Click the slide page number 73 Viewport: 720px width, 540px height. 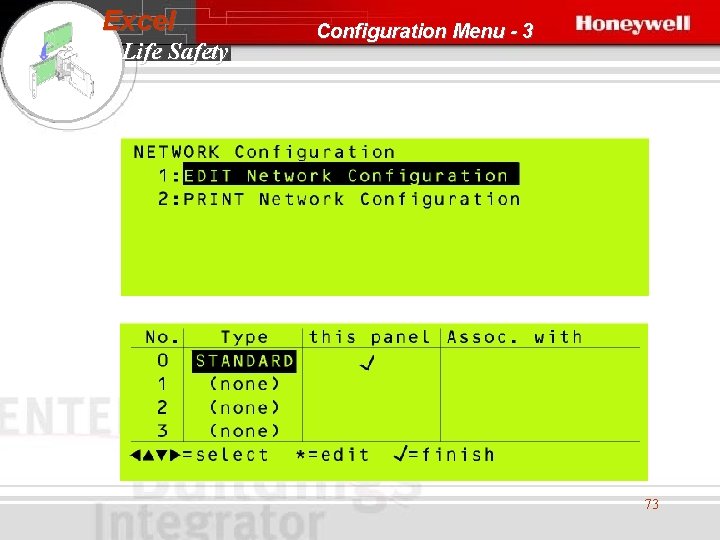pos(652,504)
